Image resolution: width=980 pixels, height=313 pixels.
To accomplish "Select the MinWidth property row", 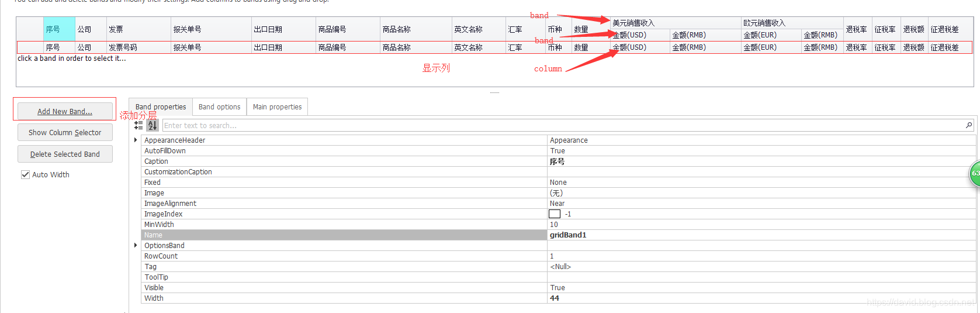I will coord(558,224).
